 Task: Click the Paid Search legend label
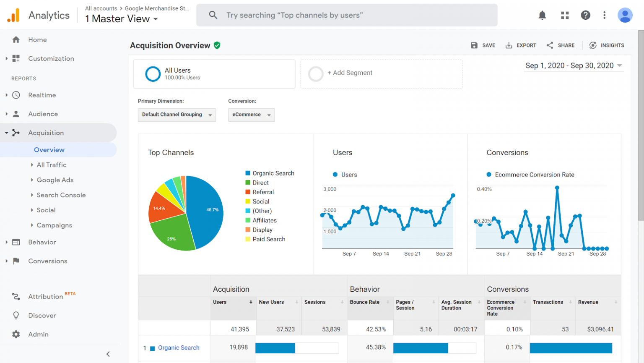click(269, 239)
